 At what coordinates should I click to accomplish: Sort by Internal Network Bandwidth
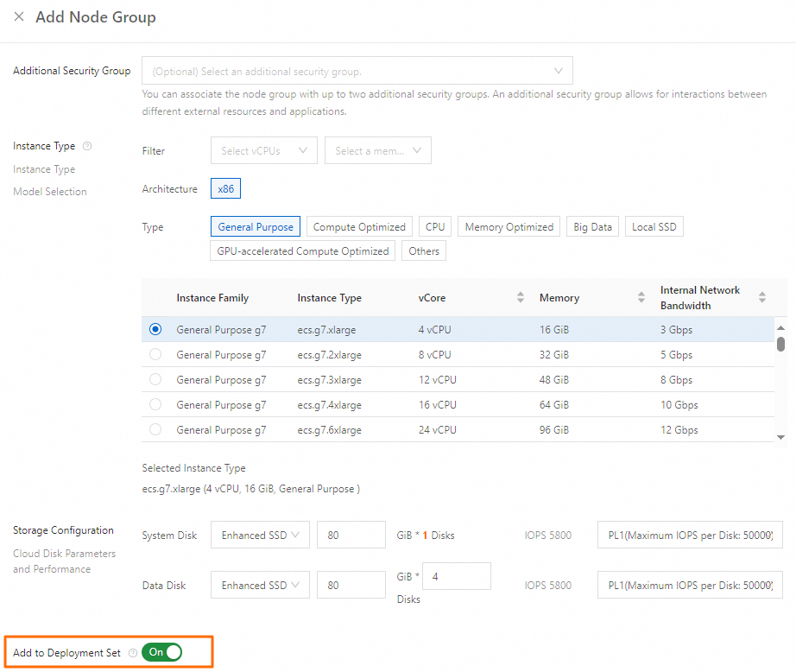coord(762,298)
